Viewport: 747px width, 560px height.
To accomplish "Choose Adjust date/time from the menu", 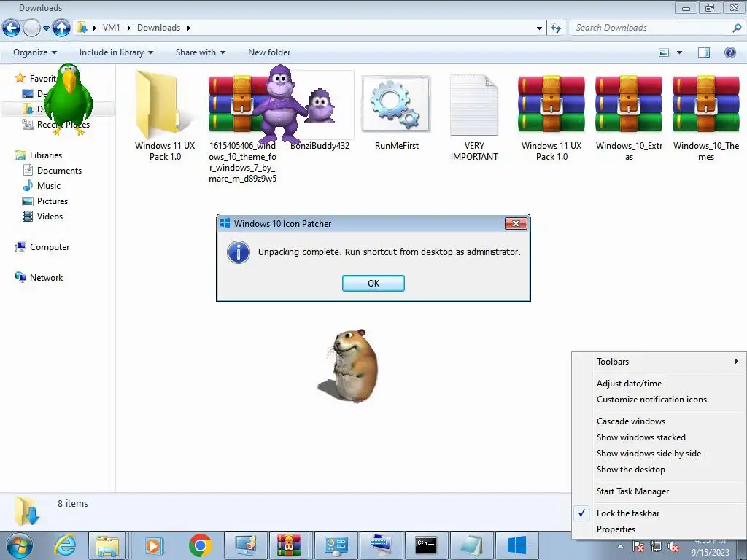I will coord(659,384).
